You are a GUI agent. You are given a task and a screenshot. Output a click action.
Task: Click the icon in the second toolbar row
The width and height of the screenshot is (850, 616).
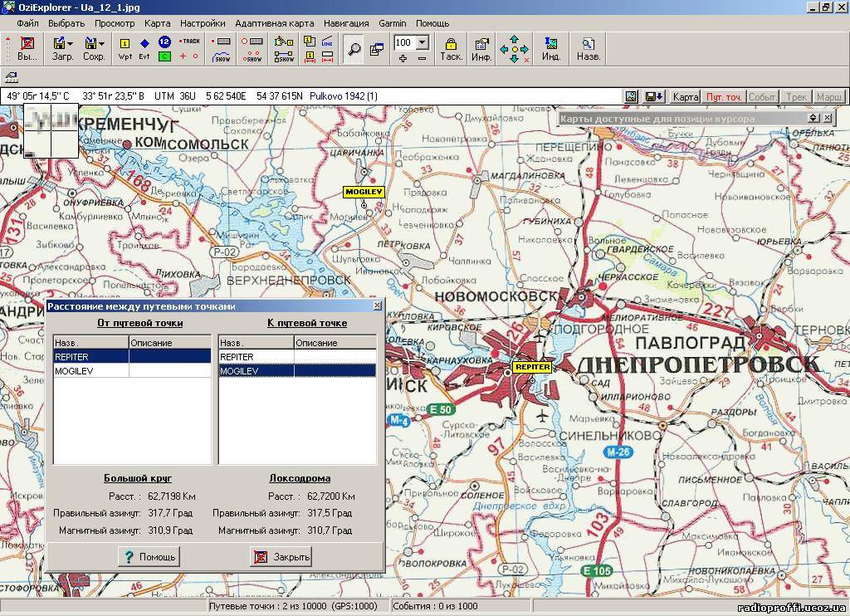click(x=12, y=77)
